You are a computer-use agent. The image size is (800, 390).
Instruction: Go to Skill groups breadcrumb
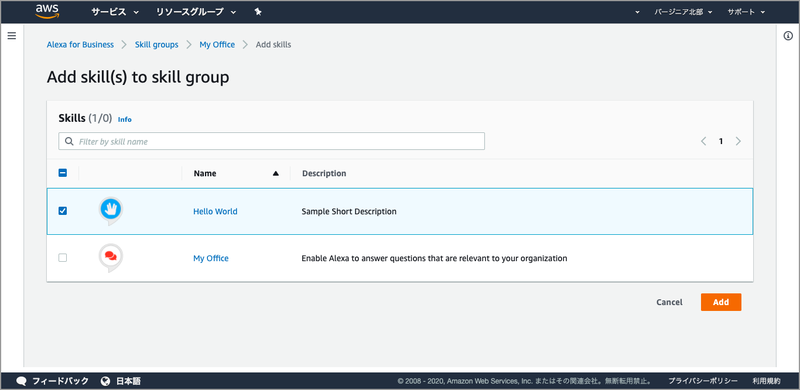(x=157, y=44)
